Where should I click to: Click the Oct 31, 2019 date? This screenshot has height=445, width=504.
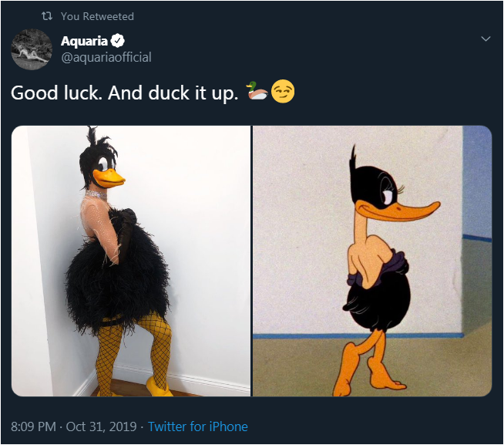pyautogui.click(x=102, y=426)
